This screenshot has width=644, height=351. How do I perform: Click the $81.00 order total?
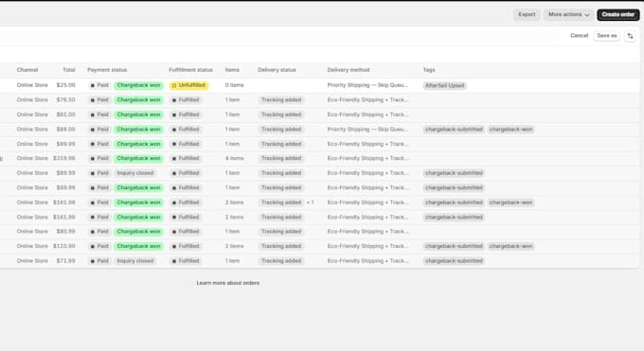65,114
